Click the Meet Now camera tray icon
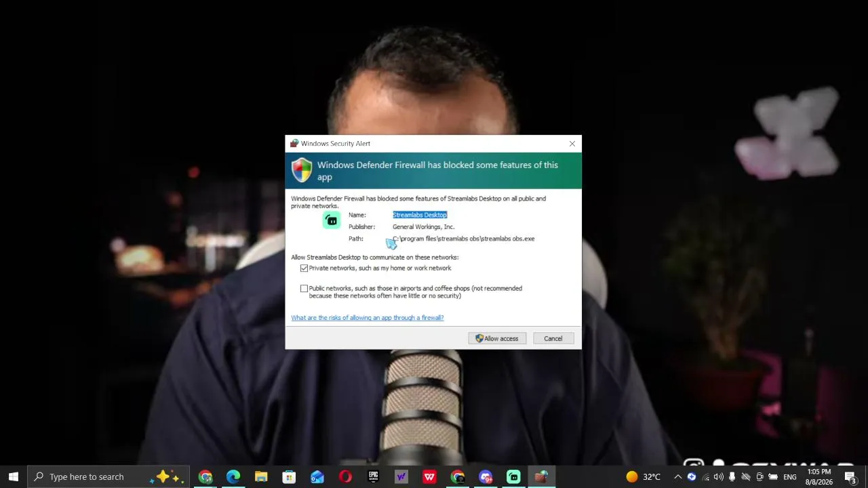The width and height of the screenshot is (868, 488). (759, 476)
